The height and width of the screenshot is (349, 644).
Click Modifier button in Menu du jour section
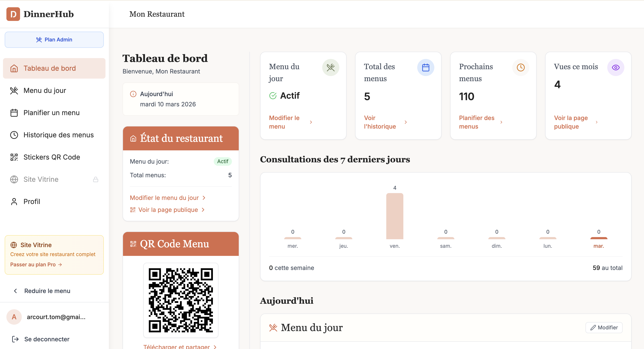click(x=604, y=327)
